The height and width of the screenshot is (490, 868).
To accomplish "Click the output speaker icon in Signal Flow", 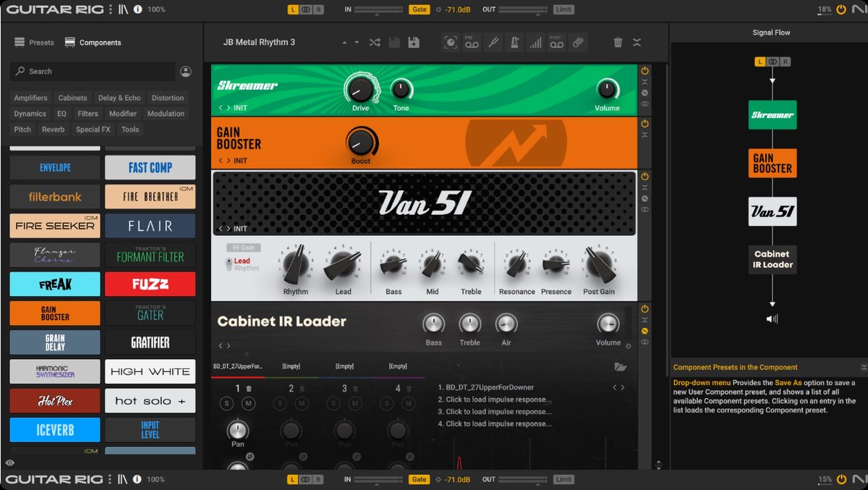I will click(773, 318).
